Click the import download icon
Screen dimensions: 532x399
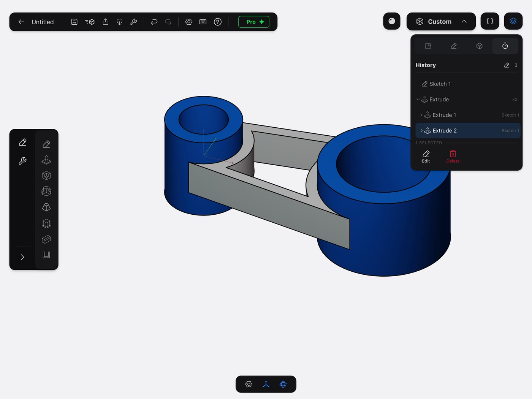[x=119, y=22]
